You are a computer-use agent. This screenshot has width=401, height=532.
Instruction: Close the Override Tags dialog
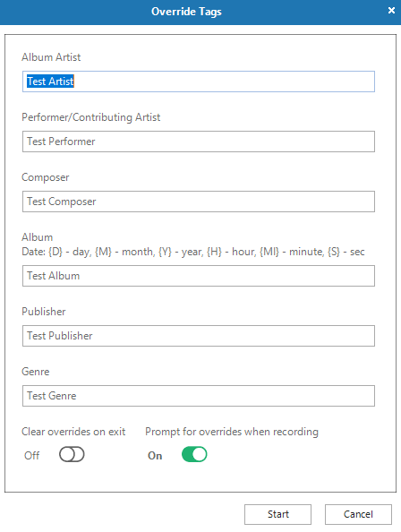391,11
